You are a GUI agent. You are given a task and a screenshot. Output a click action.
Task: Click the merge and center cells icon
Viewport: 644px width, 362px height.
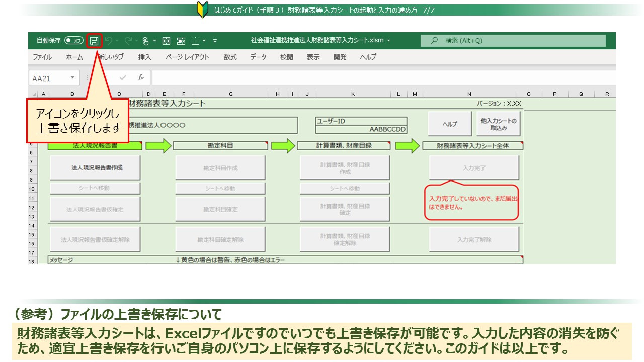pyautogui.click(x=167, y=41)
